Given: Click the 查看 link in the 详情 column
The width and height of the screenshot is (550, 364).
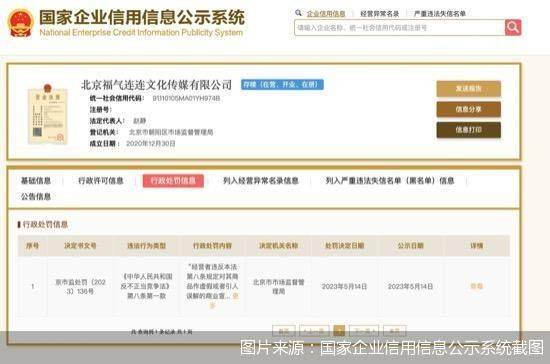Looking at the screenshot, I should [476, 287].
